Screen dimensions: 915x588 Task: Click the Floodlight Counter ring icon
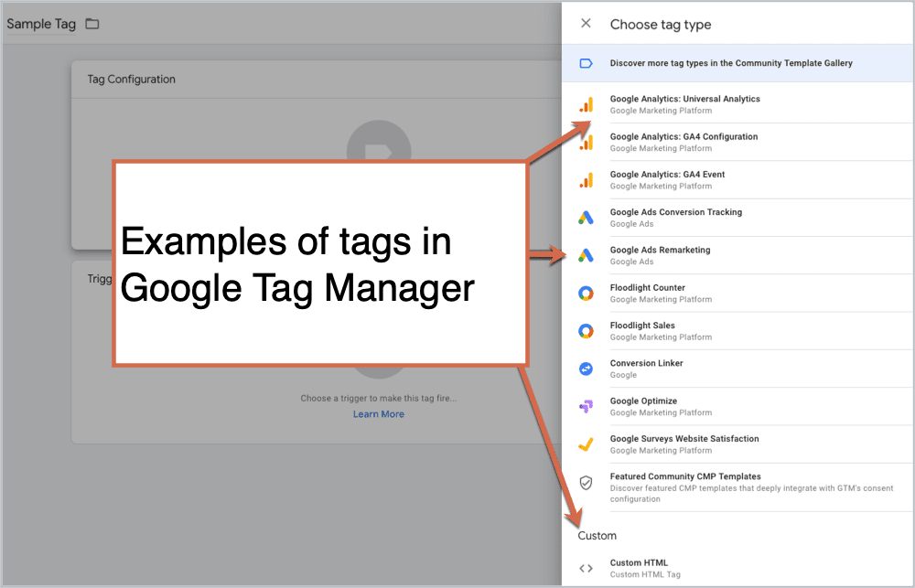(x=587, y=294)
